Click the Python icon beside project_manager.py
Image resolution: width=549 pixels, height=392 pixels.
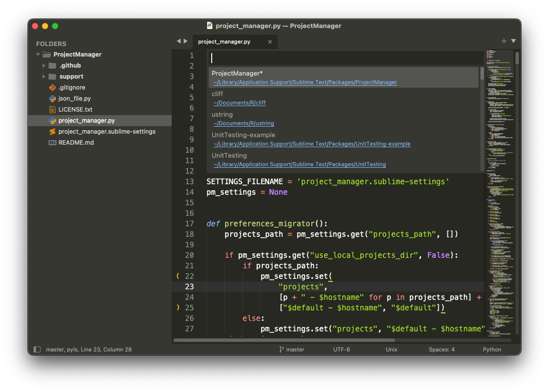coord(53,121)
